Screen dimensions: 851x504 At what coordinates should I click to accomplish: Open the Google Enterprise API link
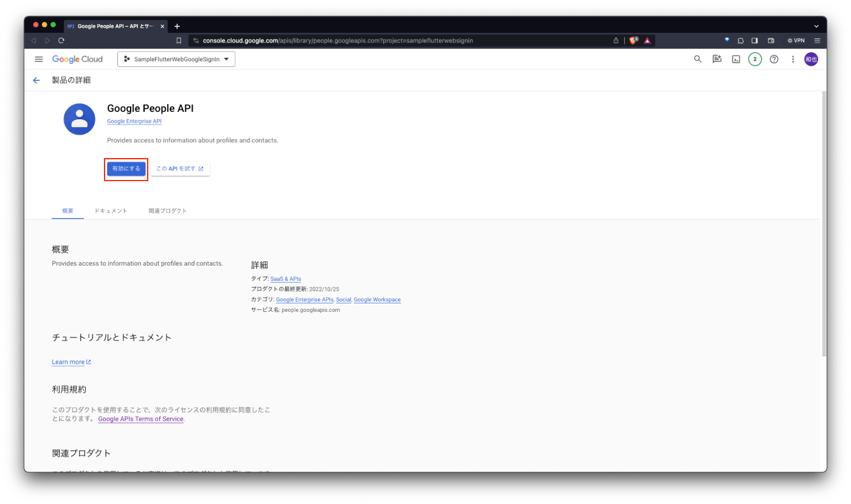134,121
